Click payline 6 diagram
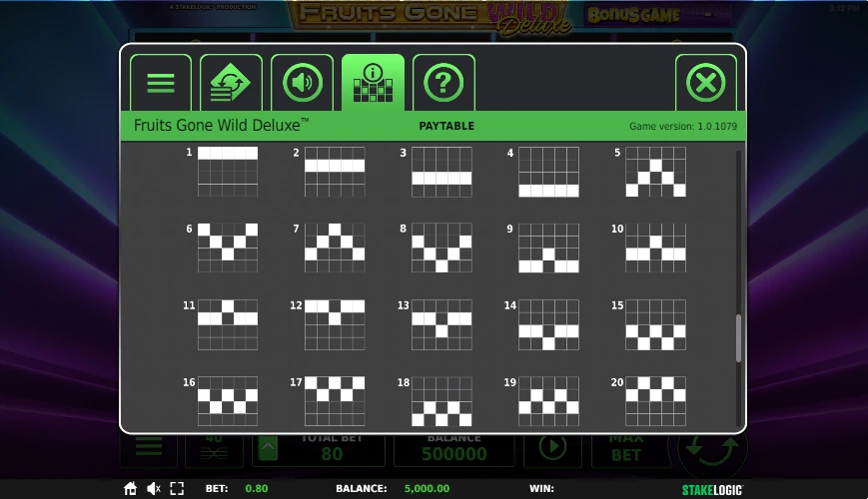 coord(228,248)
